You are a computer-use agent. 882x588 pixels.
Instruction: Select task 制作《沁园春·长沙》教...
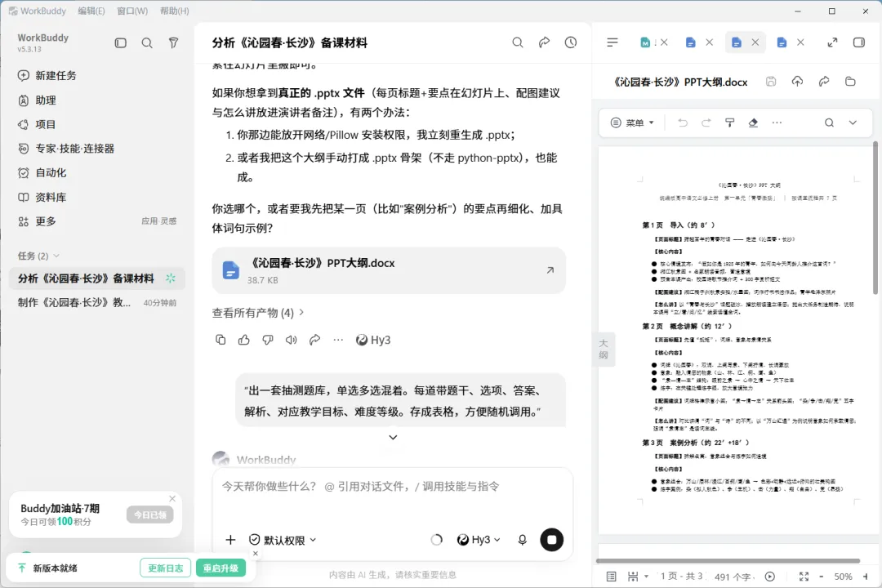96,302
